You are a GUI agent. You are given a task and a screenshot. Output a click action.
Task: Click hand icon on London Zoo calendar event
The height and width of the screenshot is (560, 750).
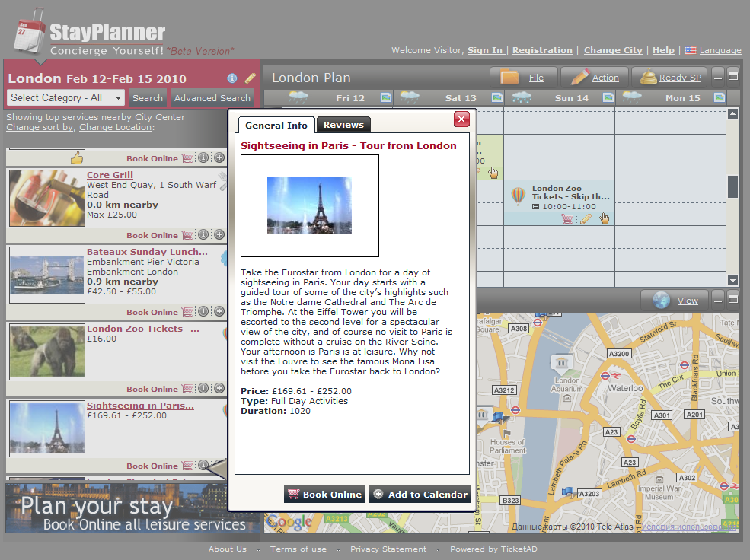[x=605, y=218]
